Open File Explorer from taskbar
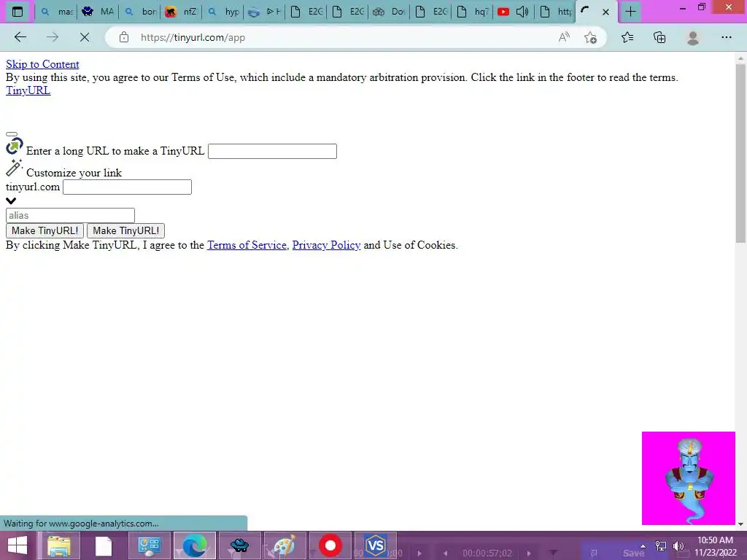The image size is (747, 560). (59, 545)
